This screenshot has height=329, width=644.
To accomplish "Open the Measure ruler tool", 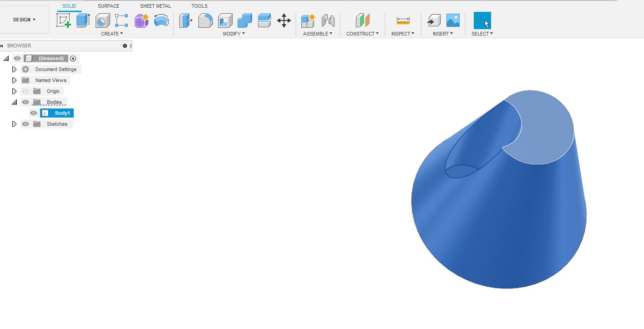I will [x=403, y=21].
